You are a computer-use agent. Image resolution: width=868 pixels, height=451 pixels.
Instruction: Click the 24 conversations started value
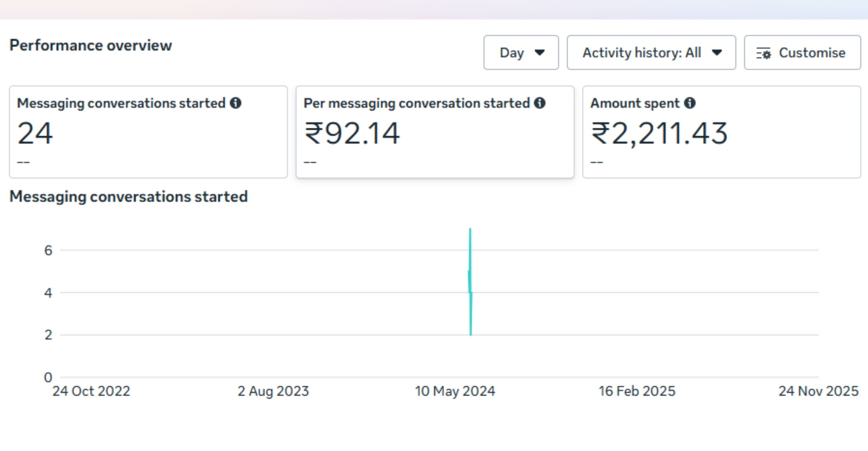pos(35,134)
